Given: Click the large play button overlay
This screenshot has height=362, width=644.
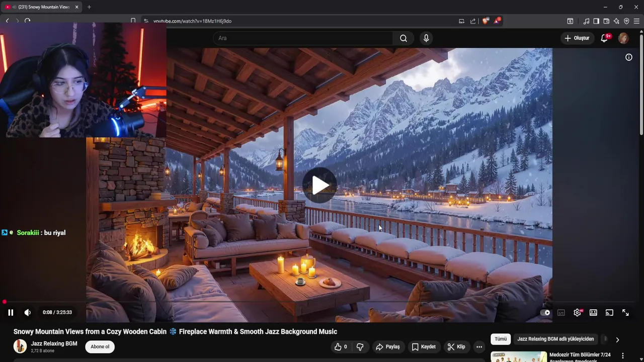Looking at the screenshot, I should tap(320, 186).
